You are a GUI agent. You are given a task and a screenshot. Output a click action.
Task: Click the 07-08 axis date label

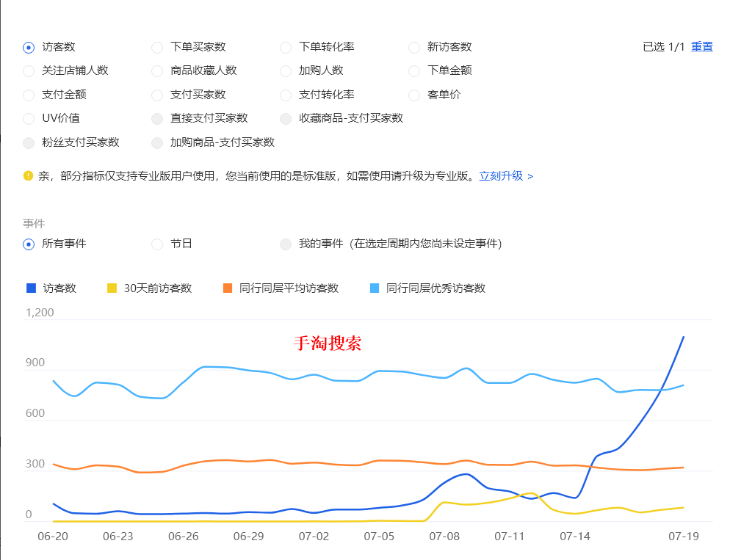[x=444, y=537]
